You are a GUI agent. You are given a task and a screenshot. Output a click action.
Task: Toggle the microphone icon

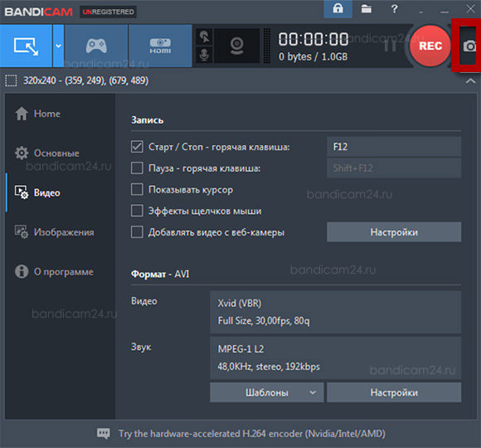pyautogui.click(x=204, y=55)
